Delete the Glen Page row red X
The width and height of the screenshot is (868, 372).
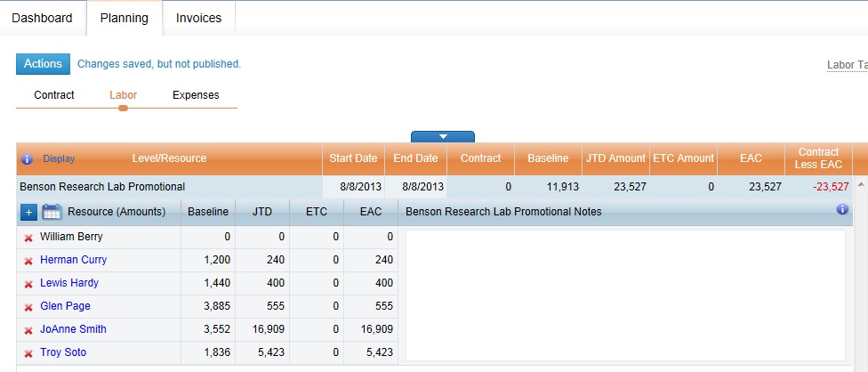click(x=28, y=307)
